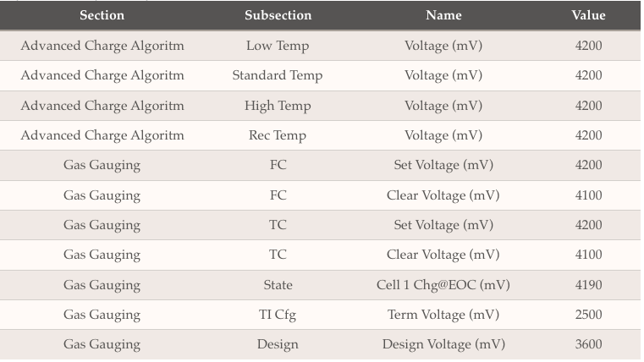The height and width of the screenshot is (362, 644).
Task: Click the TI Cfg subsection cell
Action: pyautogui.click(x=278, y=315)
